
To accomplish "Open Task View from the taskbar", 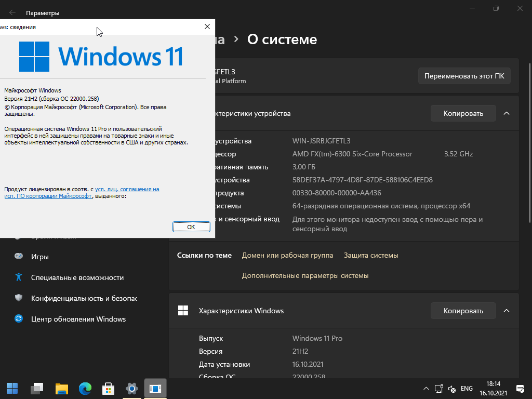I will pyautogui.click(x=36, y=388).
